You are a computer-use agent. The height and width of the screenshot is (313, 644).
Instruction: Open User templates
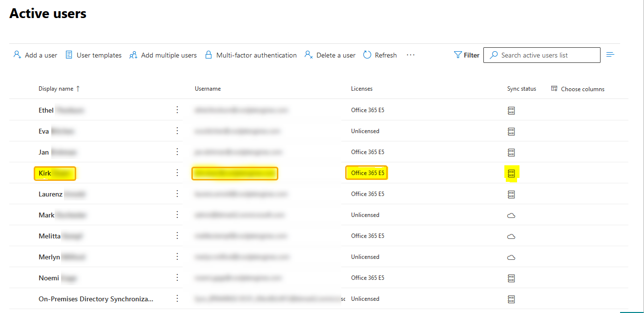(93, 55)
